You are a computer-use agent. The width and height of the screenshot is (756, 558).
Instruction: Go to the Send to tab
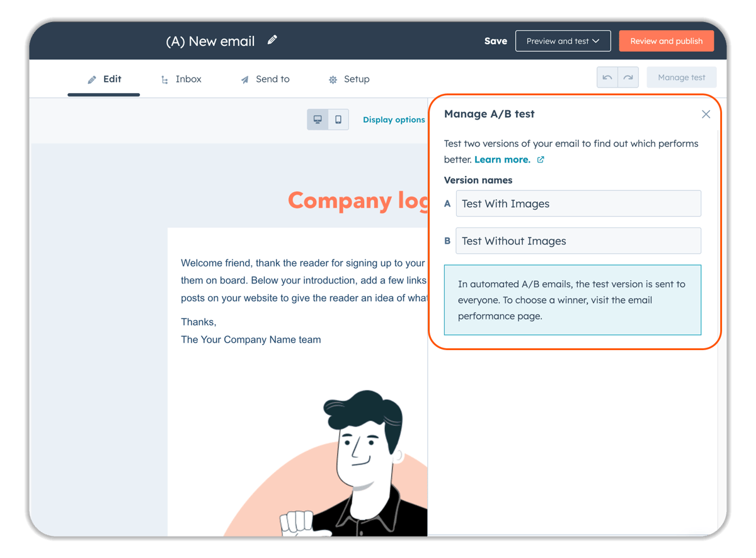pyautogui.click(x=265, y=79)
